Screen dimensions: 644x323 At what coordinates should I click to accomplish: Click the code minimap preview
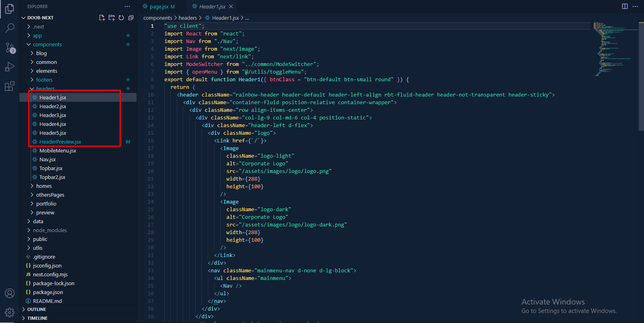tap(615, 49)
